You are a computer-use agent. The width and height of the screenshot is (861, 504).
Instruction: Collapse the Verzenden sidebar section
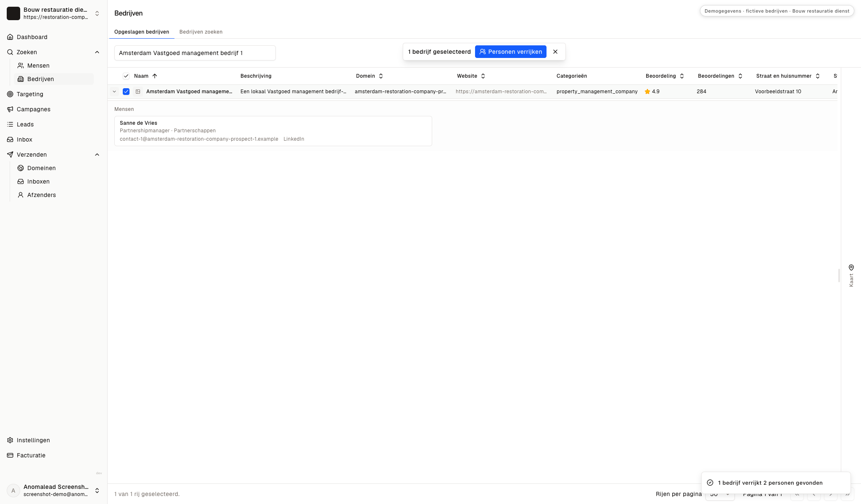coord(97,155)
